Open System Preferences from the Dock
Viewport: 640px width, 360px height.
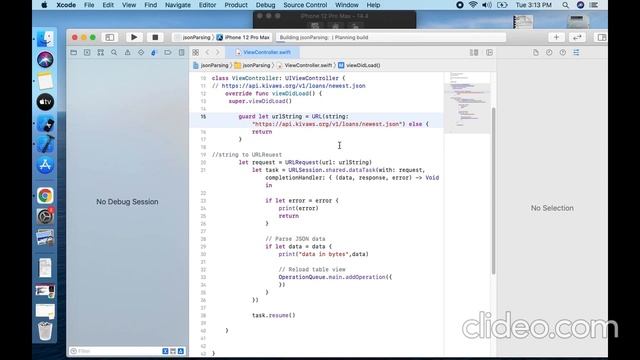45,216
